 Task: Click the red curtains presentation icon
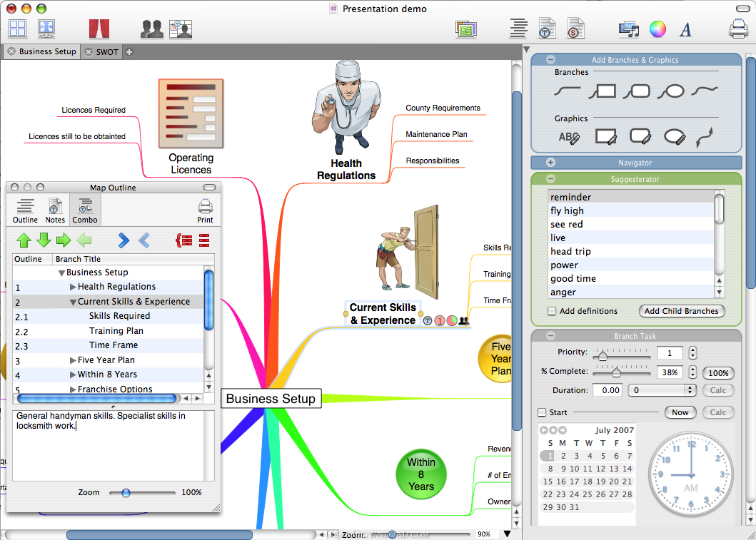tap(99, 29)
